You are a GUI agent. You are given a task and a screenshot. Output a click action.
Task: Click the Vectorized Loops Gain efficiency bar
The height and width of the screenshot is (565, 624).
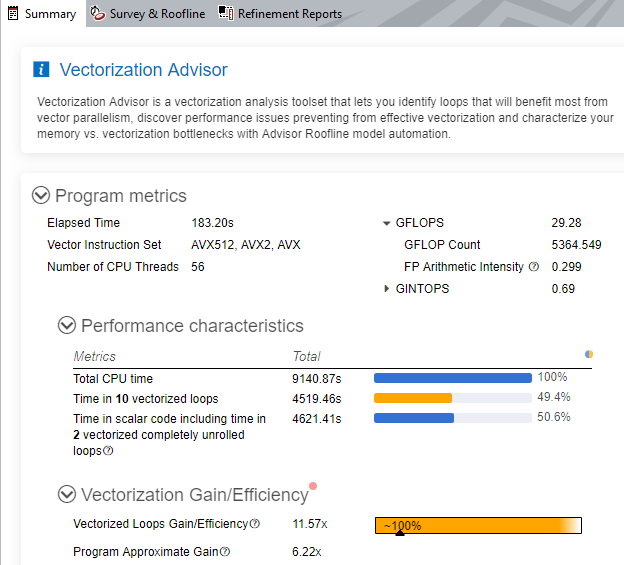pos(478,525)
